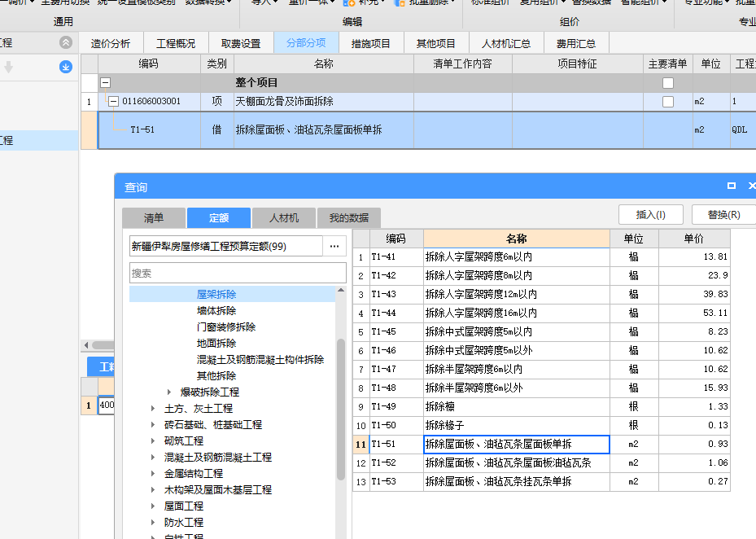This screenshot has width=756, height=539.
Task: Select the 定额 tab in query dialog
Action: coord(219,218)
